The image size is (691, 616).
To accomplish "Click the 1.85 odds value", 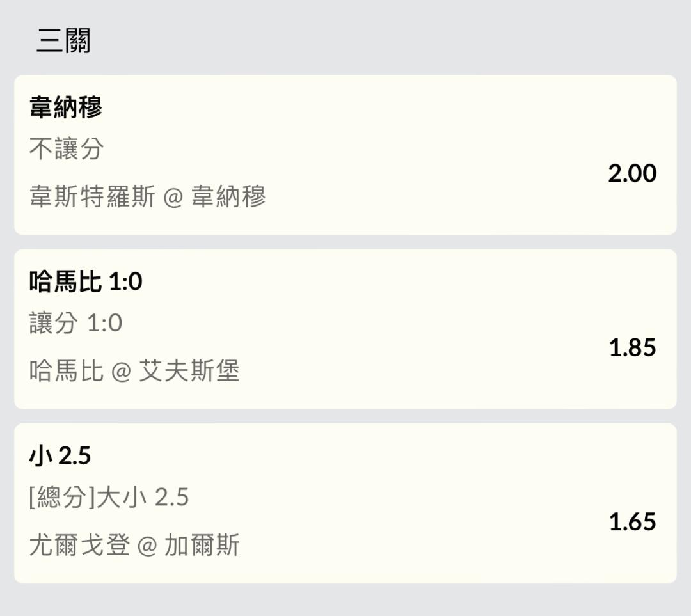I will tap(632, 347).
